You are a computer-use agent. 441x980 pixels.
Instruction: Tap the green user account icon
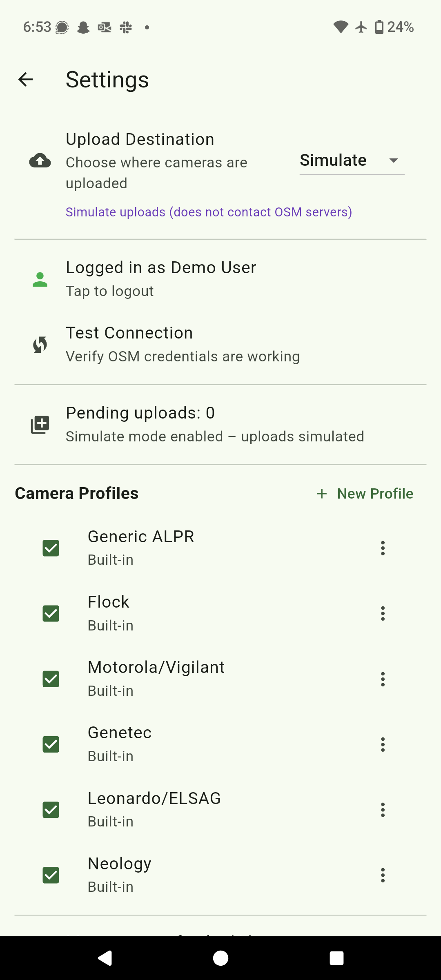(40, 279)
